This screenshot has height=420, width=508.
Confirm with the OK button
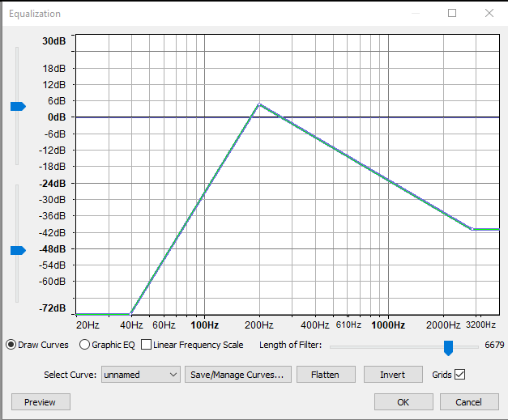(x=403, y=402)
